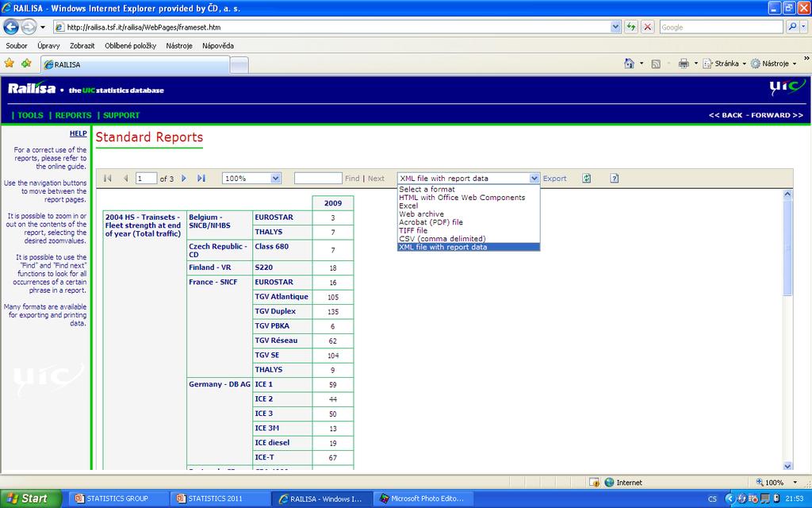Click the report scroll down arrow
This screenshot has height=508, width=812.
click(787, 465)
